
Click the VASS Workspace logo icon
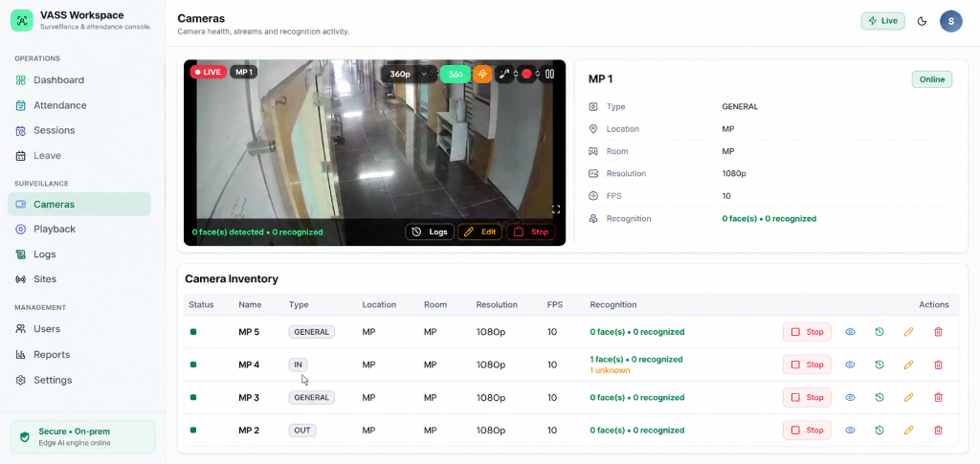tap(22, 21)
